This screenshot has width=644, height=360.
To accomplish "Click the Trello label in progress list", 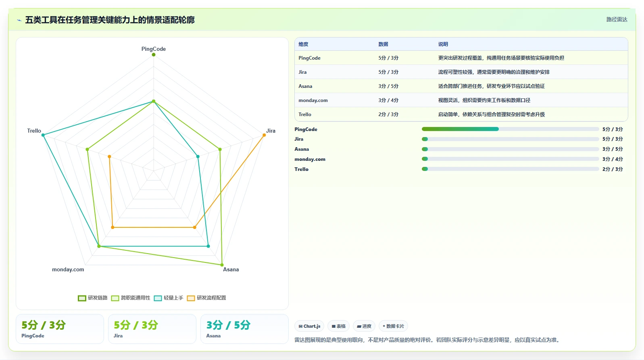I will coord(301,169).
